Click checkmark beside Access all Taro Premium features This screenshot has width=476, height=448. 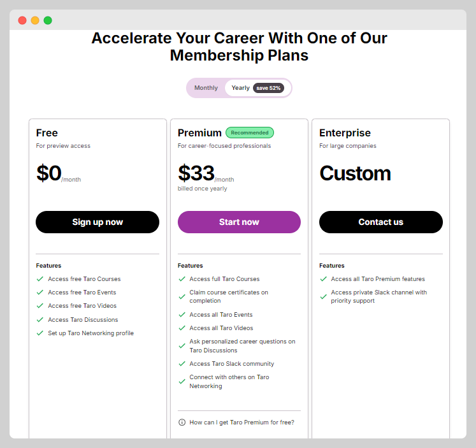click(324, 279)
